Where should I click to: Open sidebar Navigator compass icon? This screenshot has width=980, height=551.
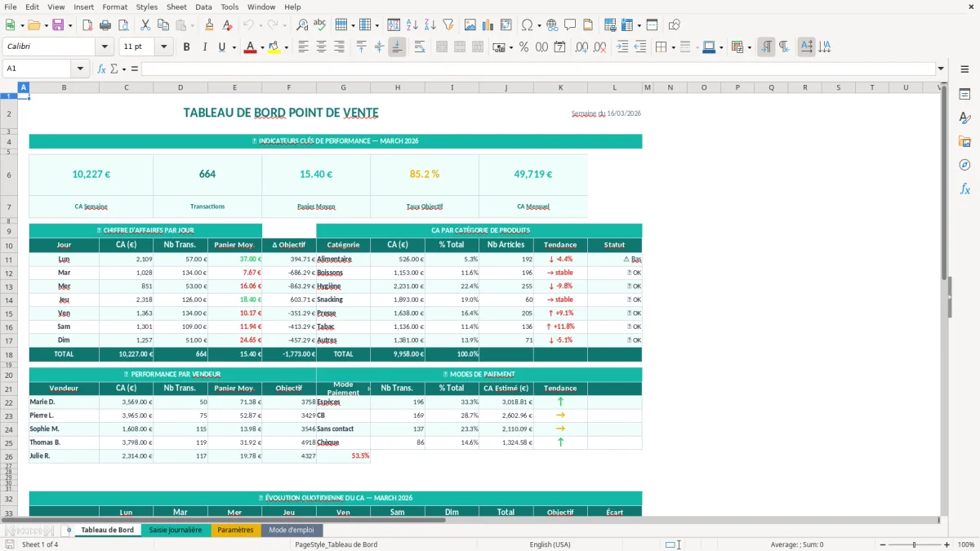point(964,165)
